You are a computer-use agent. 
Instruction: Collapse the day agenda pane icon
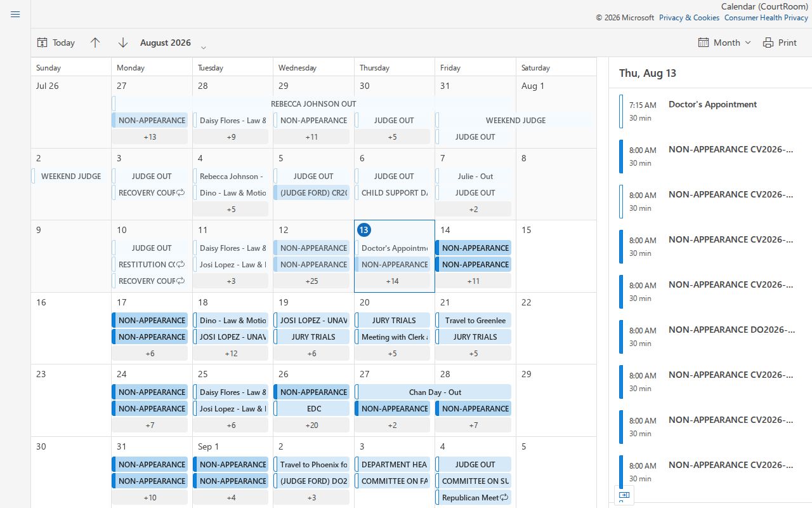pyautogui.click(x=624, y=495)
